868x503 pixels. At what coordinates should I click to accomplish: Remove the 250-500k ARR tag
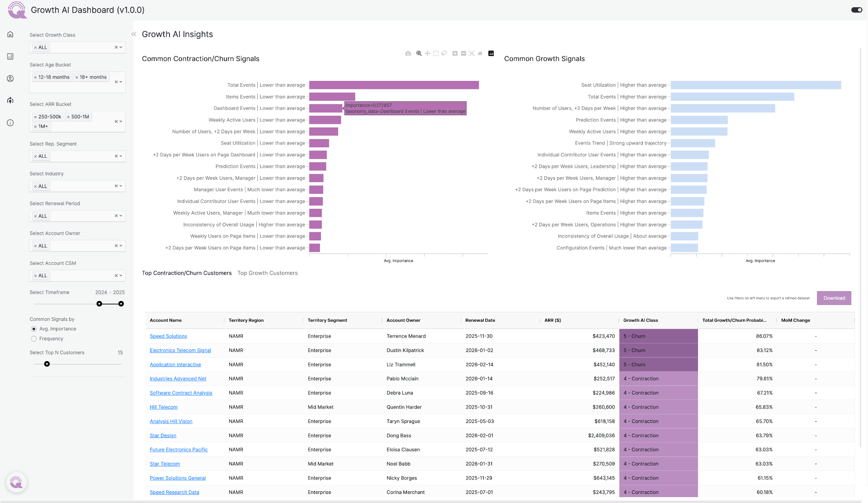(x=35, y=117)
